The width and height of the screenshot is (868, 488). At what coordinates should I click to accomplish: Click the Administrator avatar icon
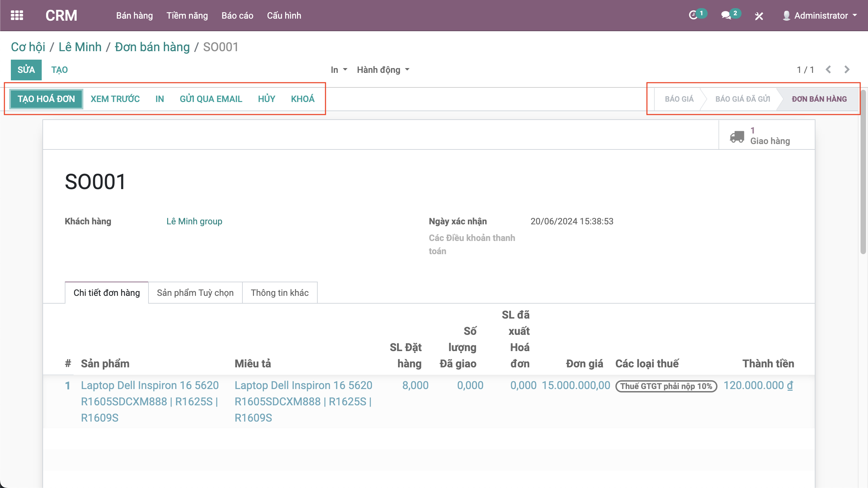pos(786,16)
